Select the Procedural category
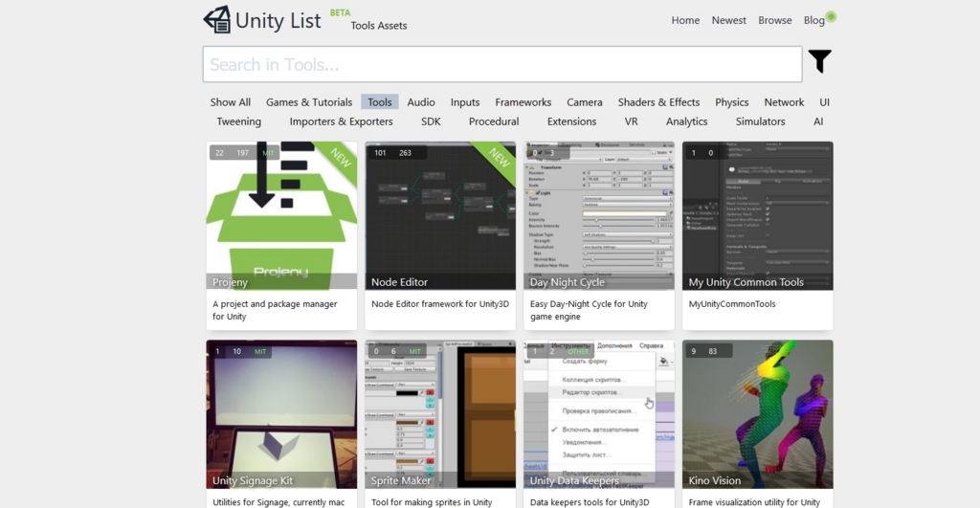 [x=494, y=121]
